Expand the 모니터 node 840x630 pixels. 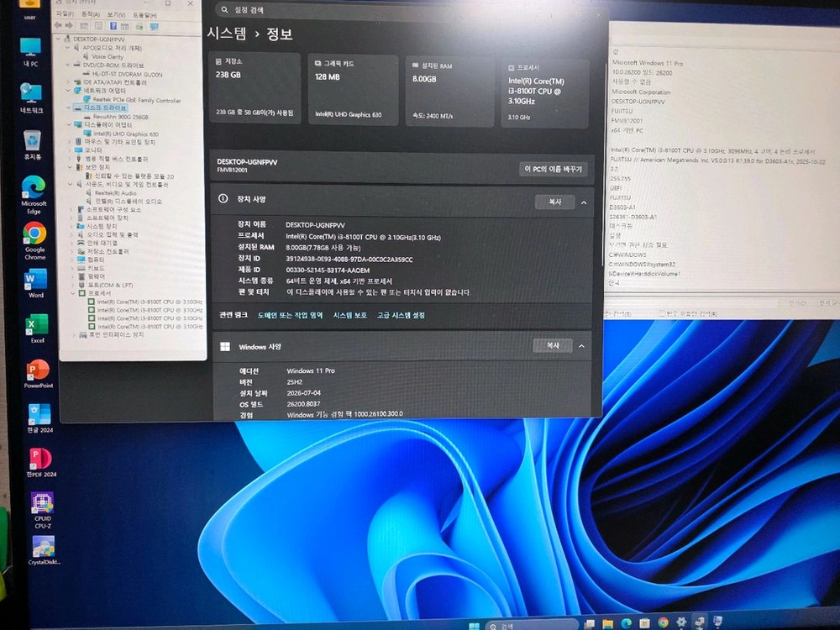coord(70,150)
